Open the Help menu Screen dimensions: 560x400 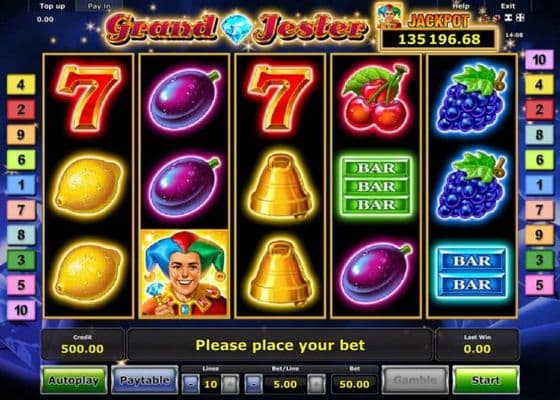[461, 6]
